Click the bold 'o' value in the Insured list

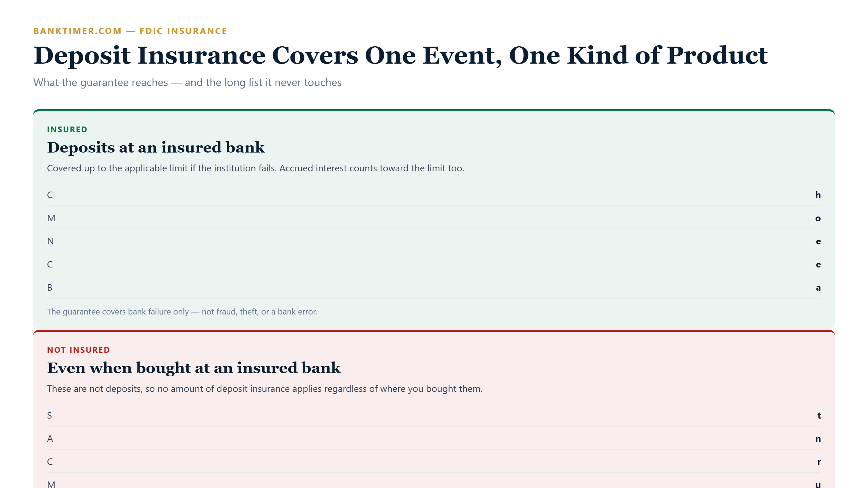[818, 218]
